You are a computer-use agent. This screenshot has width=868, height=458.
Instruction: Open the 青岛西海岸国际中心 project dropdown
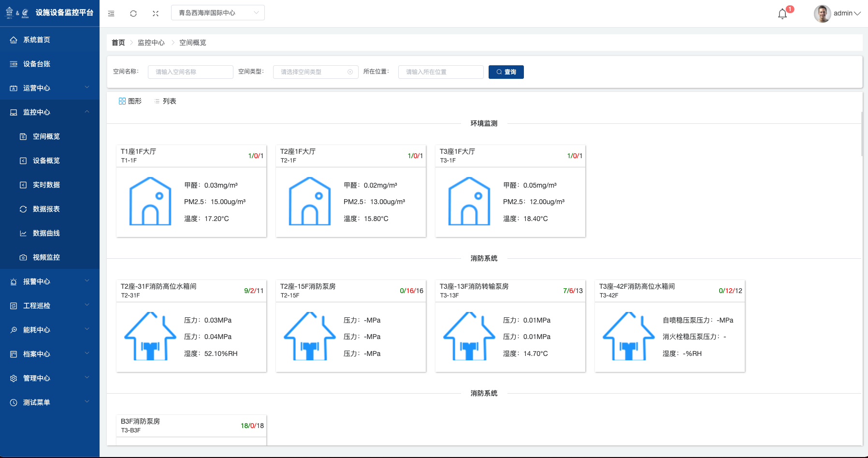click(218, 13)
